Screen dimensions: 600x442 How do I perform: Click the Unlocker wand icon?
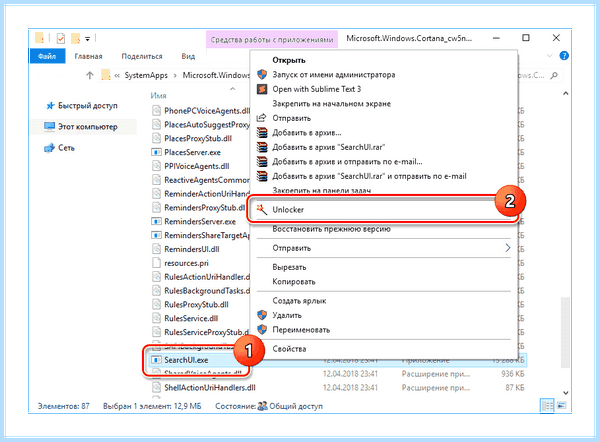262,209
